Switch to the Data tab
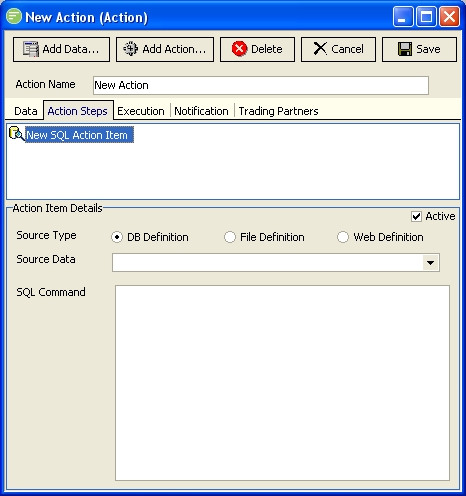The width and height of the screenshot is (466, 496). [x=25, y=111]
